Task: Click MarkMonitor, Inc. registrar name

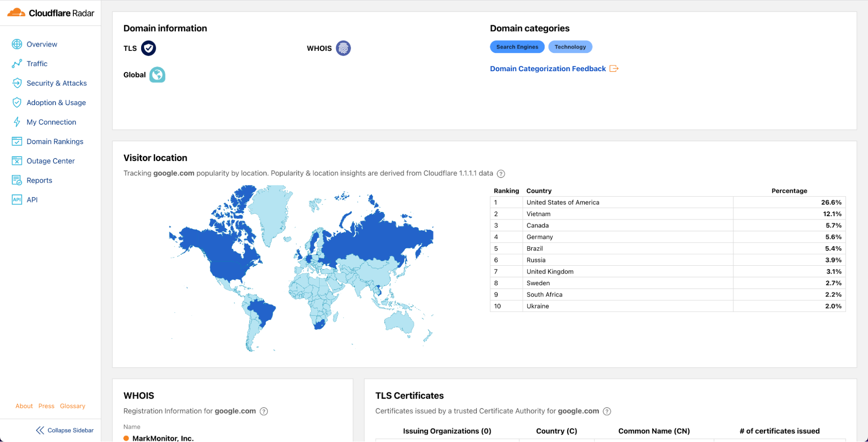Action: pyautogui.click(x=163, y=438)
